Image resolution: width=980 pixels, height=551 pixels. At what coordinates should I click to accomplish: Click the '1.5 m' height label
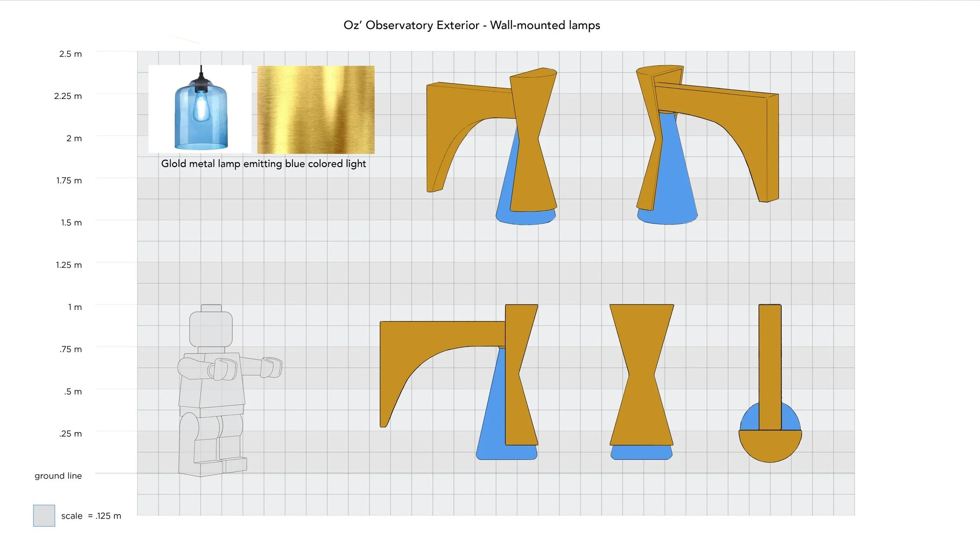point(71,223)
